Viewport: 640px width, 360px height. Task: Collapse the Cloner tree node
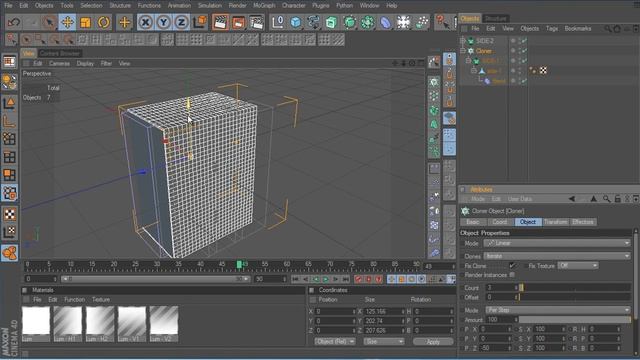pos(462,51)
